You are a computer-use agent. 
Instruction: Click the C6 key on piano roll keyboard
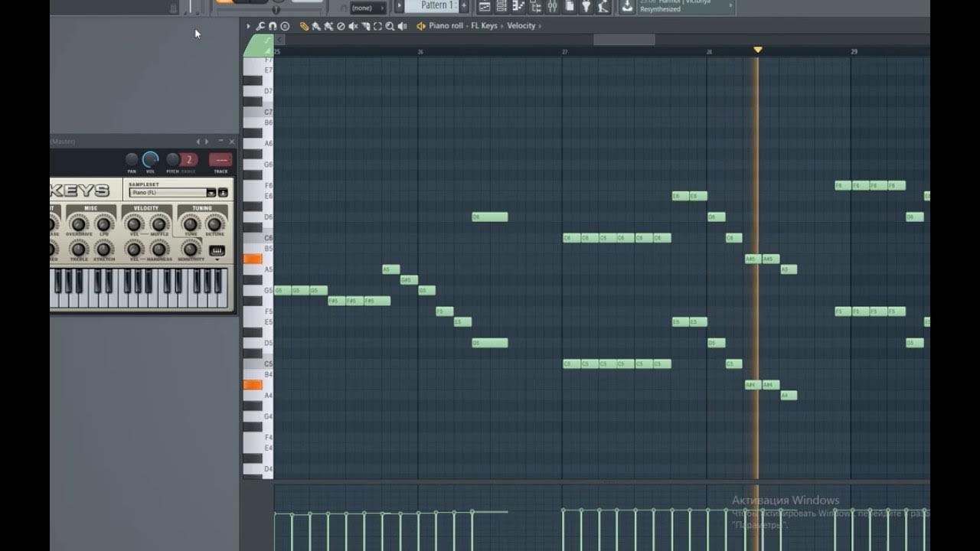point(258,238)
